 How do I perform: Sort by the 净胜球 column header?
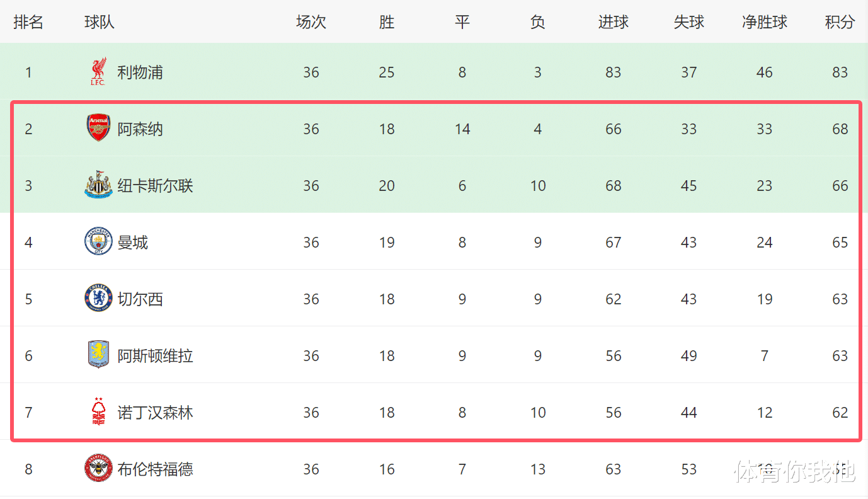coord(765,23)
